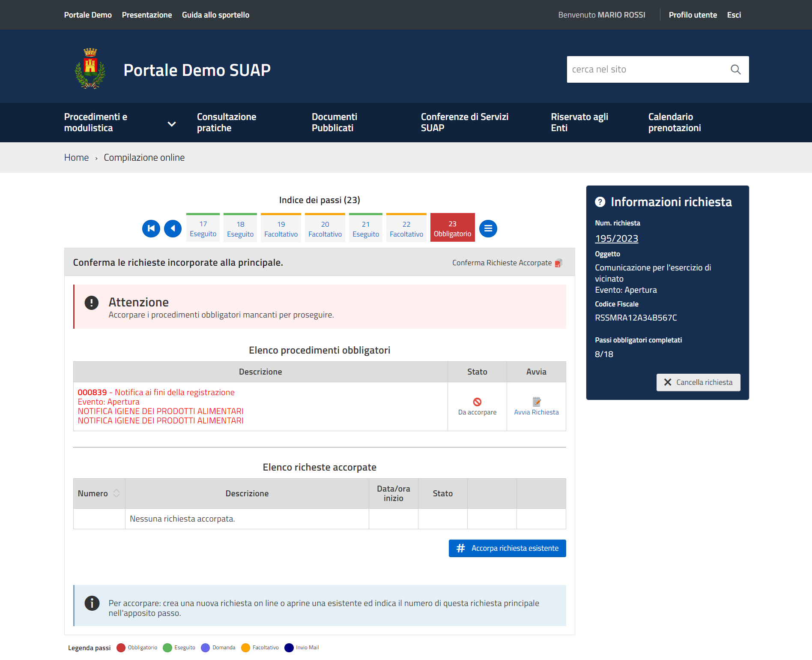This screenshot has width=812, height=660.
Task: Jump to first step using skip-back icon
Action: pyautogui.click(x=151, y=228)
